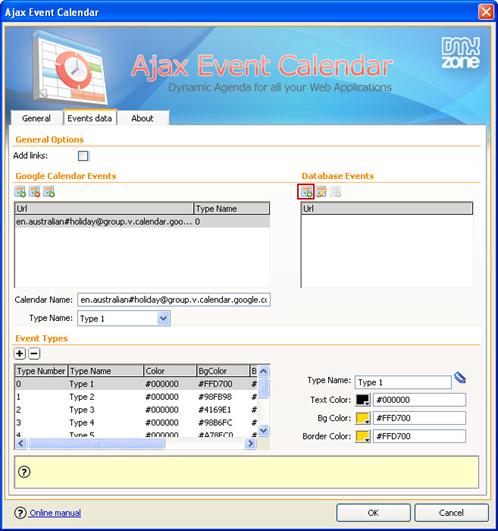The height and width of the screenshot is (531, 498).
Task: Add a new database event source
Action: pyautogui.click(x=306, y=192)
